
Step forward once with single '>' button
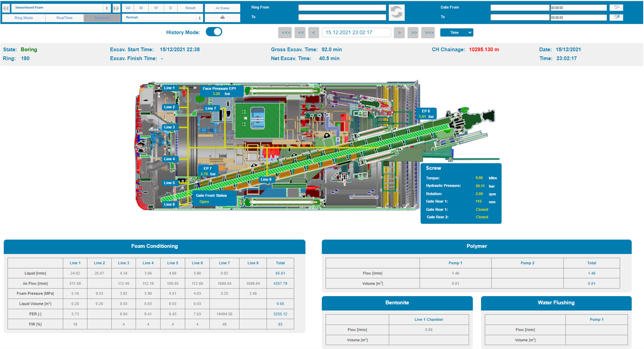click(x=399, y=32)
